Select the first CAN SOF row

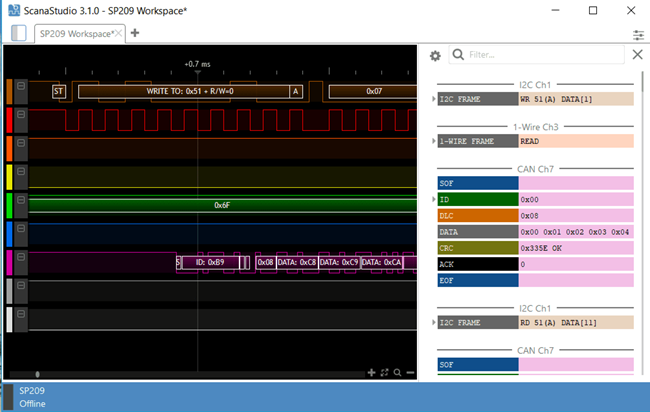535,183
